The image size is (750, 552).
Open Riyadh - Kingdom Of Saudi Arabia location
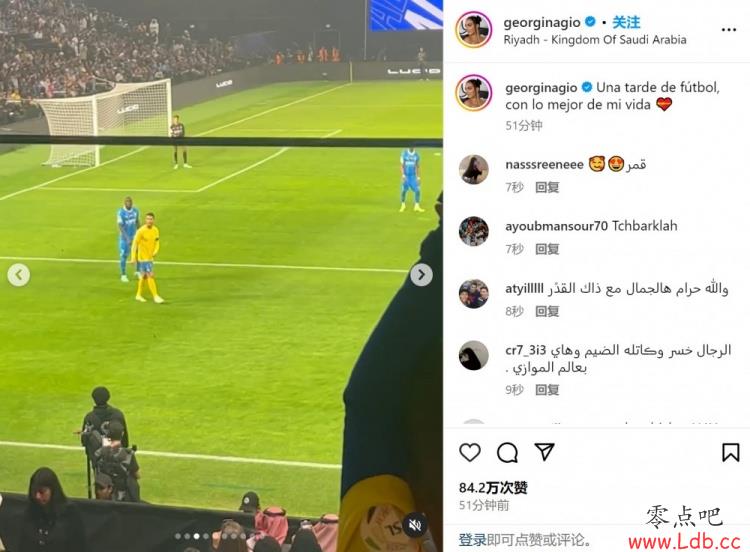coord(595,40)
